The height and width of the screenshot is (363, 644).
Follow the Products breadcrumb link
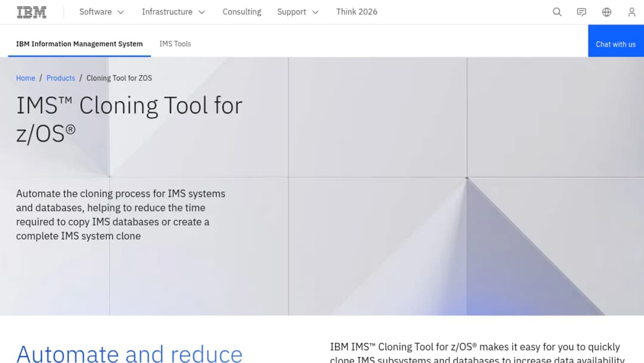coord(61,78)
